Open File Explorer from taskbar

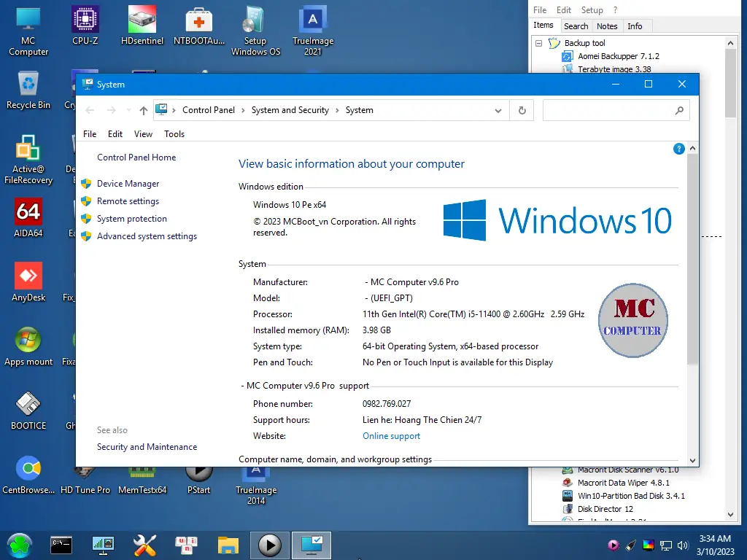click(x=228, y=545)
